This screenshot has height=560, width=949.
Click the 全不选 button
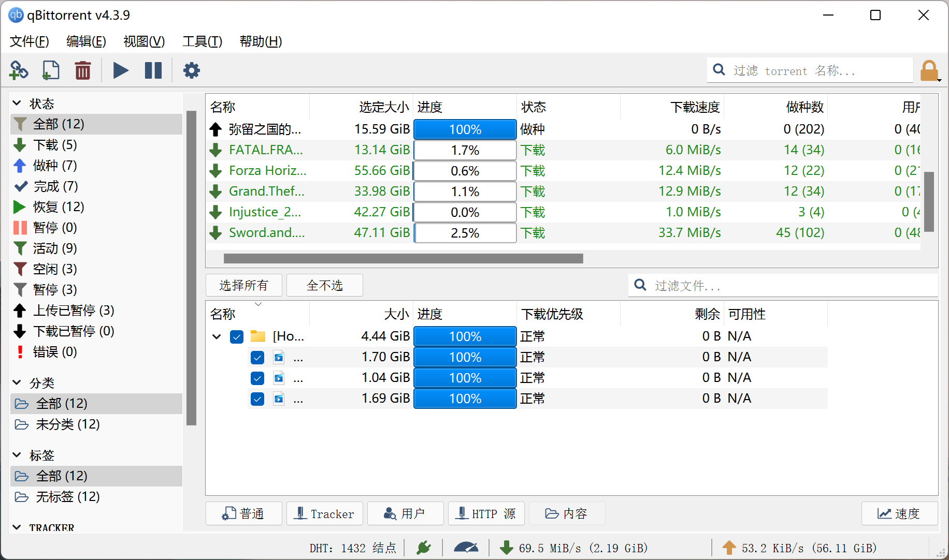click(325, 285)
